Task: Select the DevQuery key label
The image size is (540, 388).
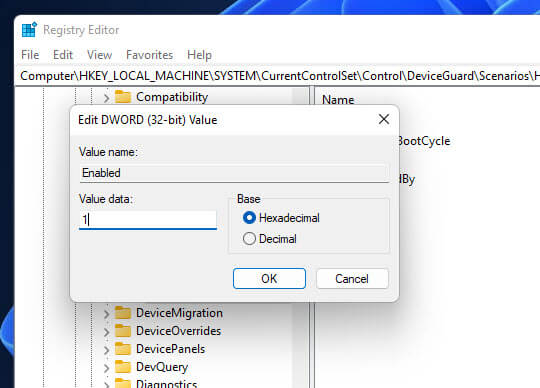Action: tap(162, 367)
